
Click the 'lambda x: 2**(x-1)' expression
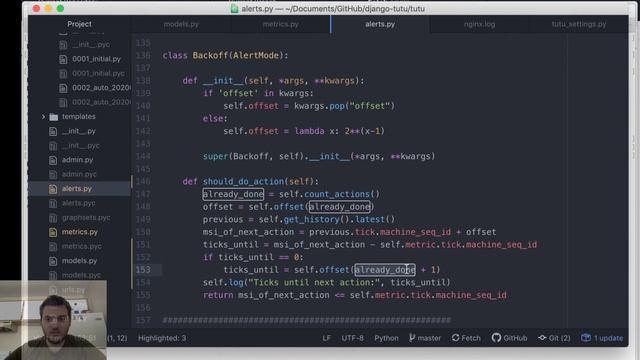340,131
